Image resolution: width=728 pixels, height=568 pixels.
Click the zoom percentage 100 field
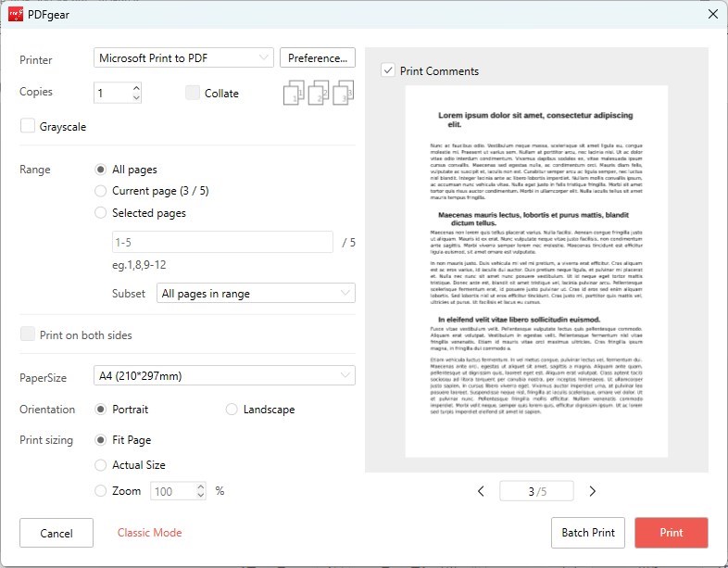(172, 491)
